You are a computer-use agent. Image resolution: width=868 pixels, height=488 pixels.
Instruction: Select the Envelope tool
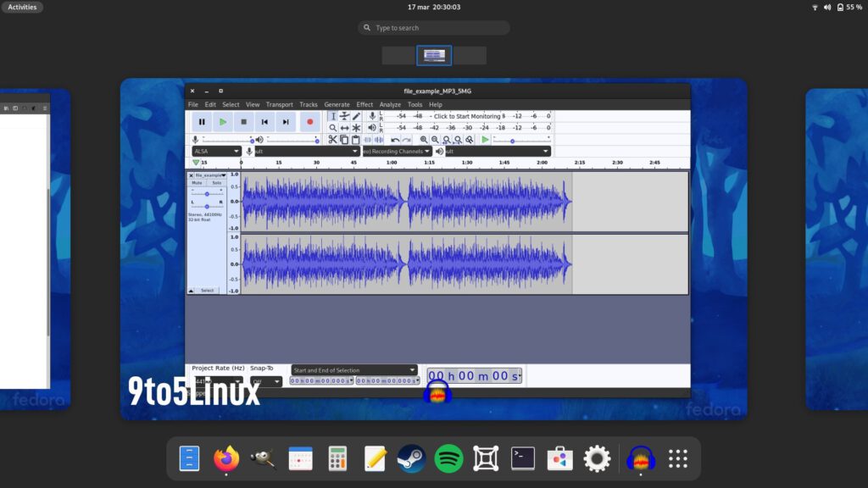click(x=344, y=116)
